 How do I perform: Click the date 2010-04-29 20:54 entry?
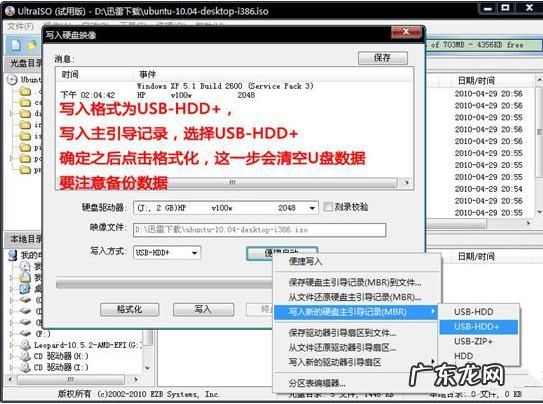tap(488, 189)
